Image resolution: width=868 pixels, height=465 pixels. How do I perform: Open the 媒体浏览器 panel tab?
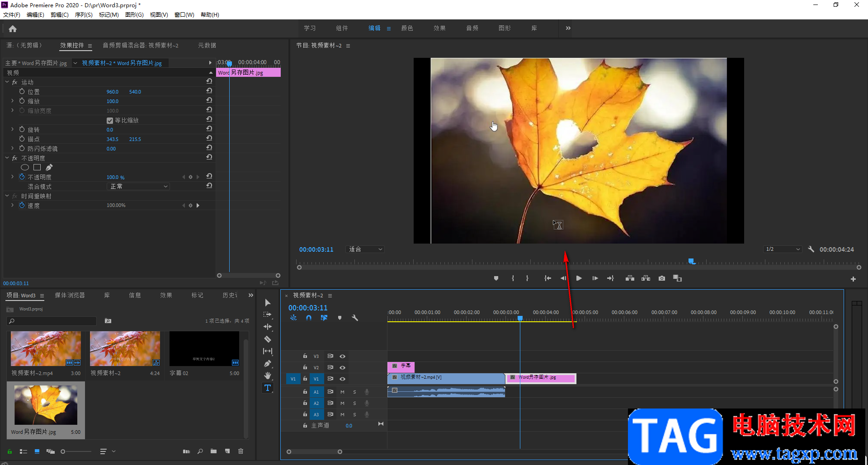tap(70, 295)
